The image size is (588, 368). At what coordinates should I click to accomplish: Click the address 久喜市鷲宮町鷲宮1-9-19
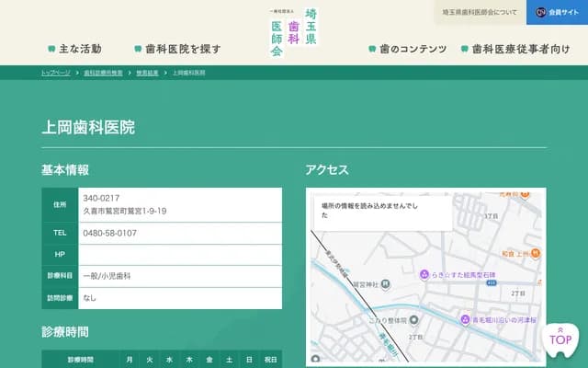point(125,211)
